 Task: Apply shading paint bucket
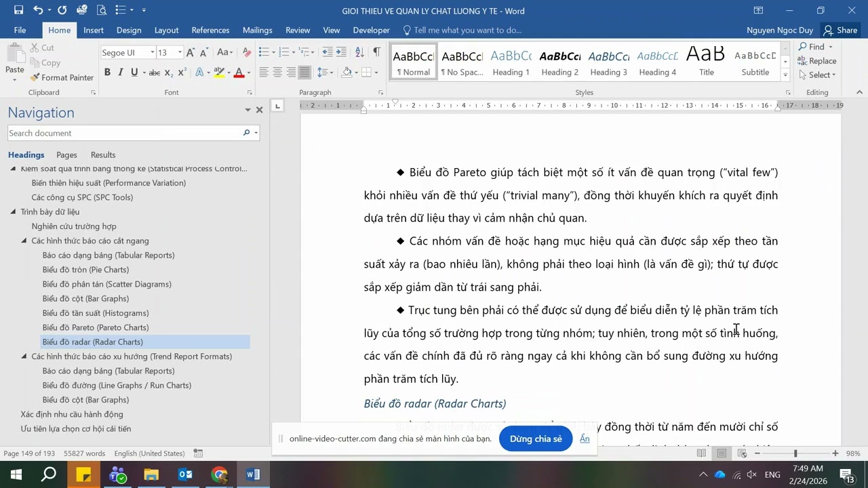tap(347, 73)
